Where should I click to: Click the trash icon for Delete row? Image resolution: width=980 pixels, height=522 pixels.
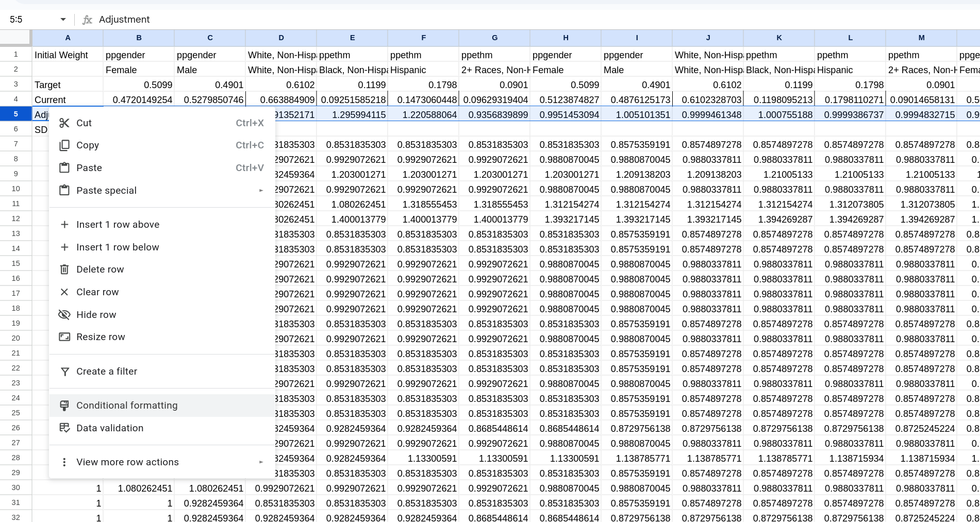click(64, 270)
